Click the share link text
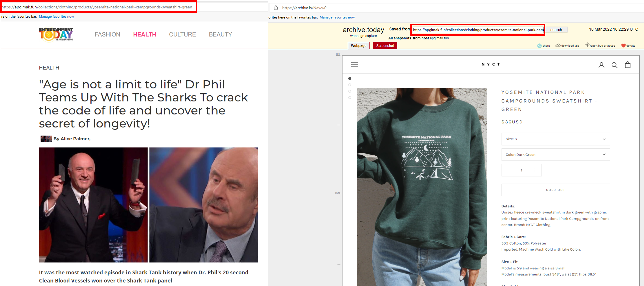Viewport: 644px width, 286px height. pos(546,46)
